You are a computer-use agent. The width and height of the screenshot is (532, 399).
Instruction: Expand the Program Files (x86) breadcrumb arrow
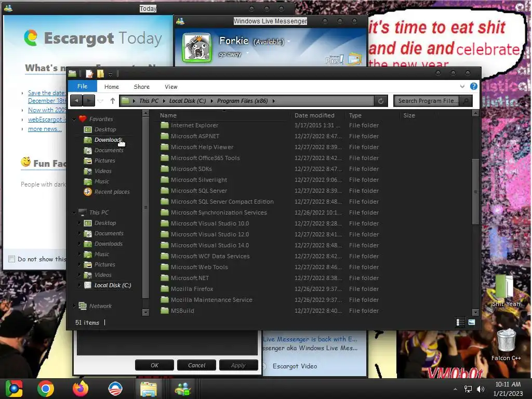click(x=273, y=101)
